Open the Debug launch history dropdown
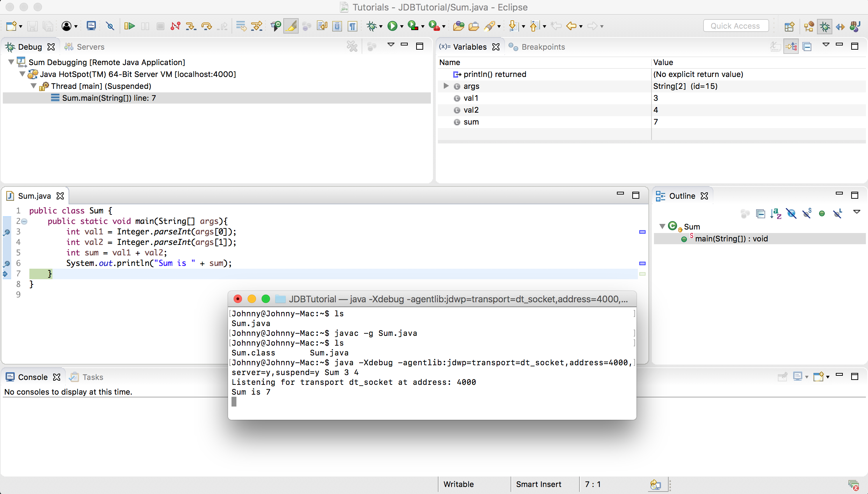868x494 pixels. [381, 26]
